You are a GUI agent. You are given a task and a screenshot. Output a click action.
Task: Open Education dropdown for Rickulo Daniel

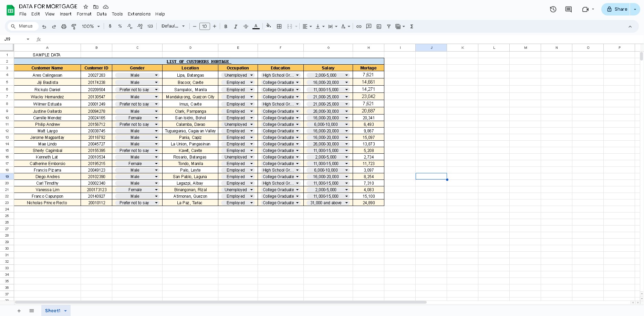coord(298,90)
